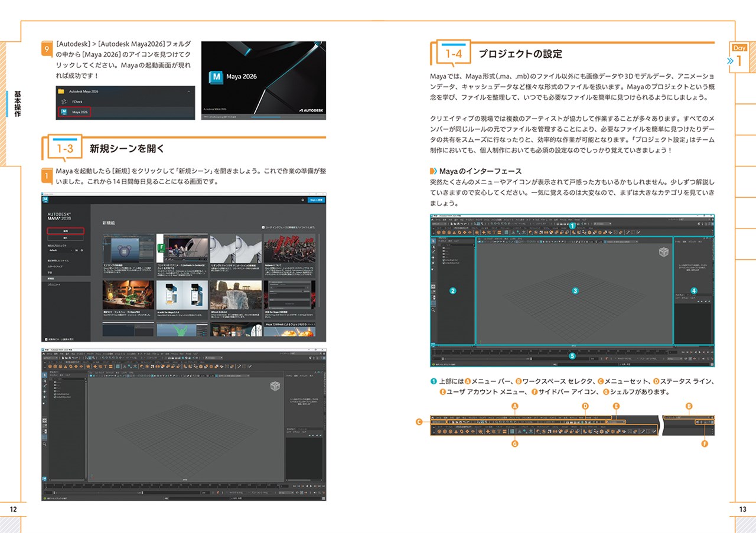Click the ViewCube in the un-numbered scene viewport

coord(275,386)
